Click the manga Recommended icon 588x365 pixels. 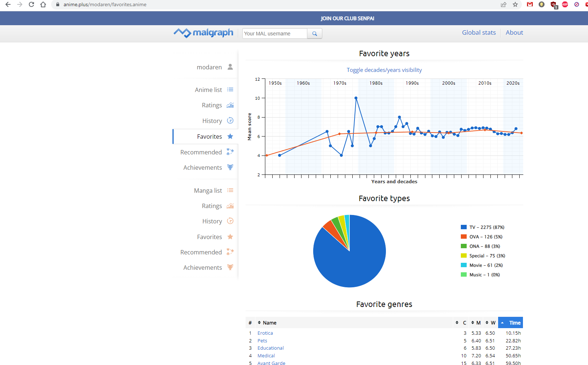(x=230, y=252)
